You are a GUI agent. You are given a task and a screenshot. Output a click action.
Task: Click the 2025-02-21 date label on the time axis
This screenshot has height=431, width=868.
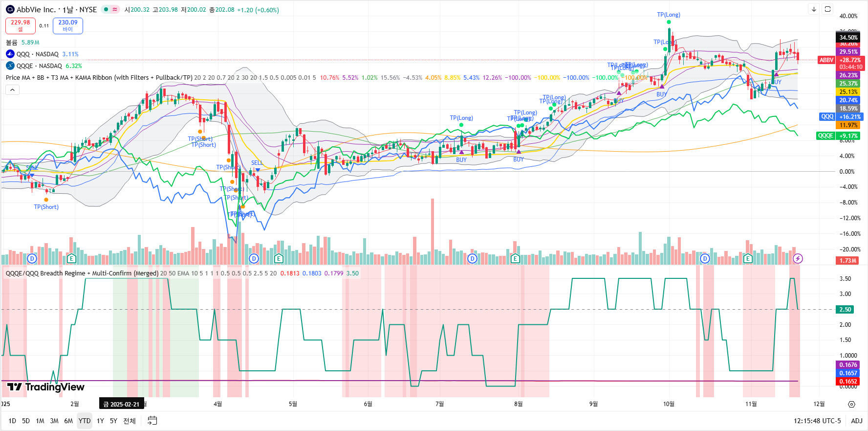(x=122, y=404)
